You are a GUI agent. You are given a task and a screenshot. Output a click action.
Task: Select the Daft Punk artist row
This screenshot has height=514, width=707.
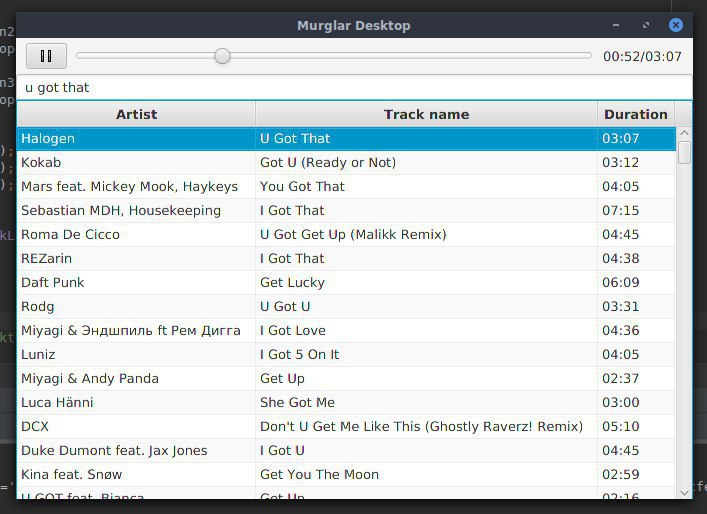136,282
